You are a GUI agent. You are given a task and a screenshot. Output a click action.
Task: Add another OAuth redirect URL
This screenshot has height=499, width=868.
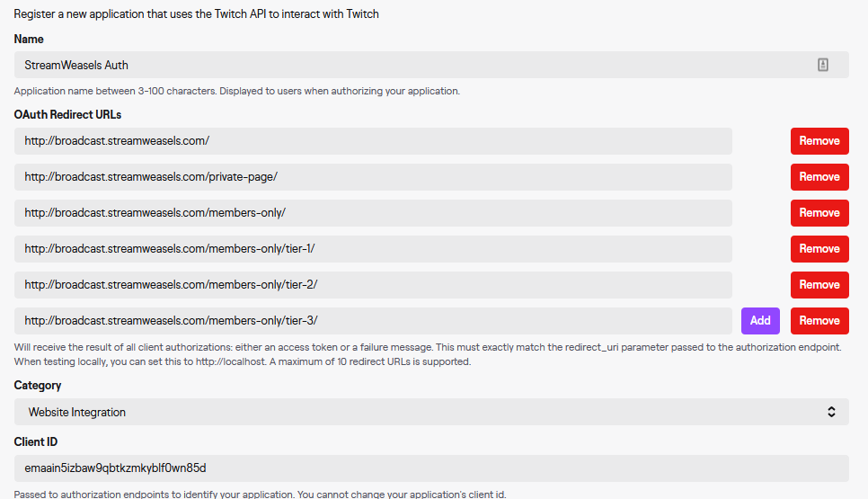point(760,321)
